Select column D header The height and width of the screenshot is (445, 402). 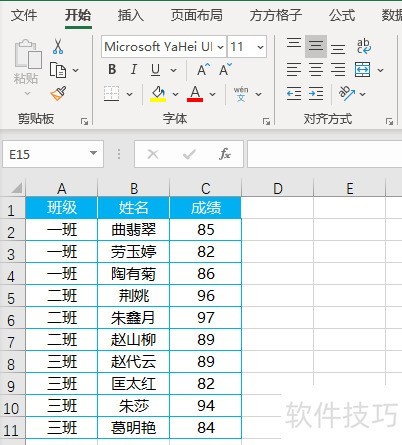pyautogui.click(x=278, y=188)
